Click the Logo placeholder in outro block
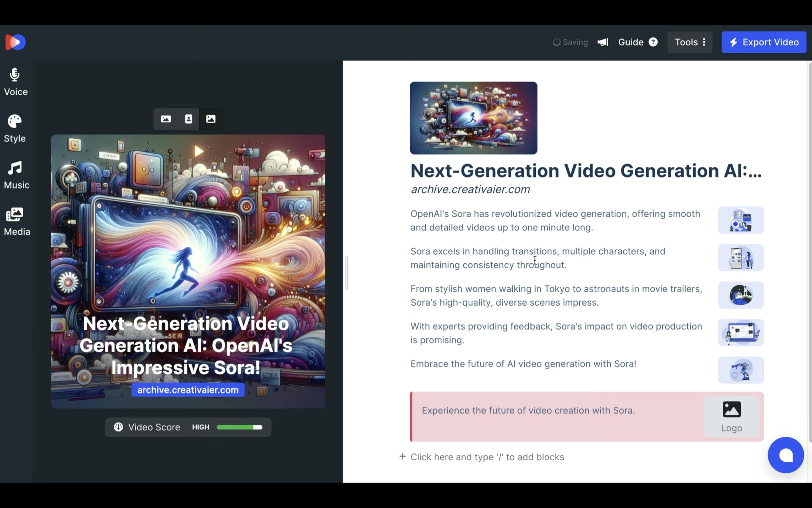812x508 pixels. pos(731,417)
